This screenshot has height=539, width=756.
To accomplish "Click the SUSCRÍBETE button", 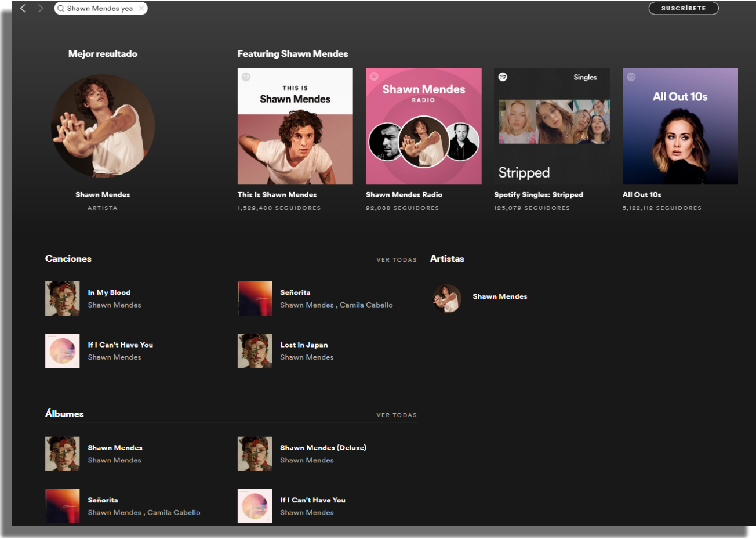I will coord(684,8).
